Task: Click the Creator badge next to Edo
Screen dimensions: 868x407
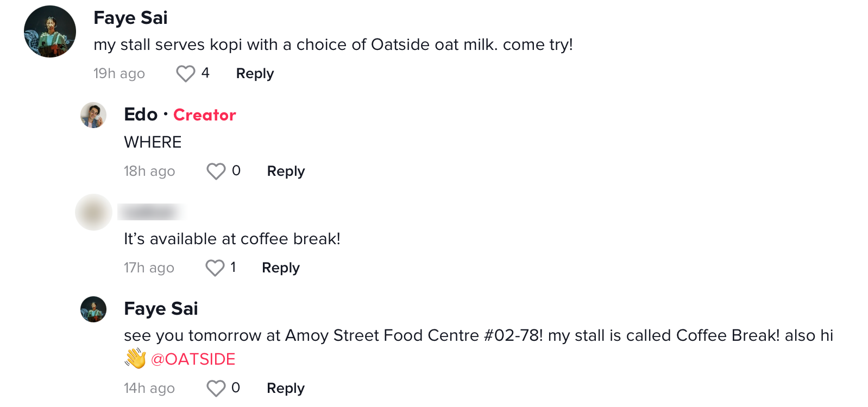Action: (x=204, y=115)
